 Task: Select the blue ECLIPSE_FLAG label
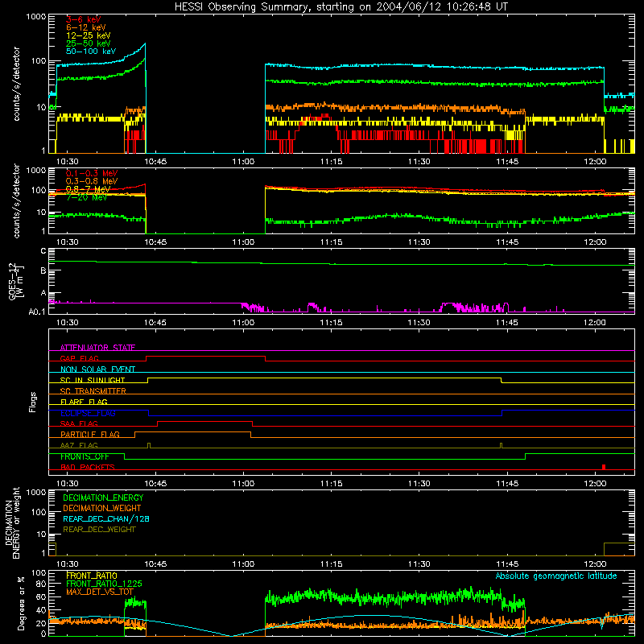pyautogui.click(x=88, y=413)
